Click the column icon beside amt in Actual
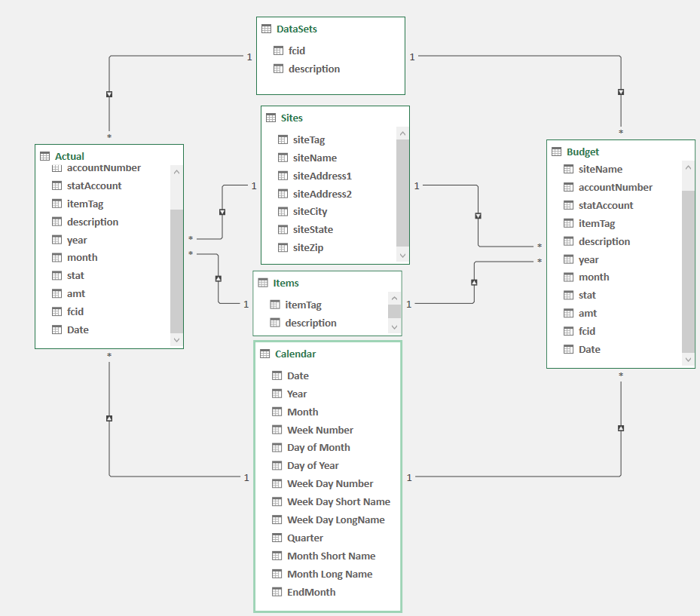Screen dimensions: 700x616 pos(57,293)
